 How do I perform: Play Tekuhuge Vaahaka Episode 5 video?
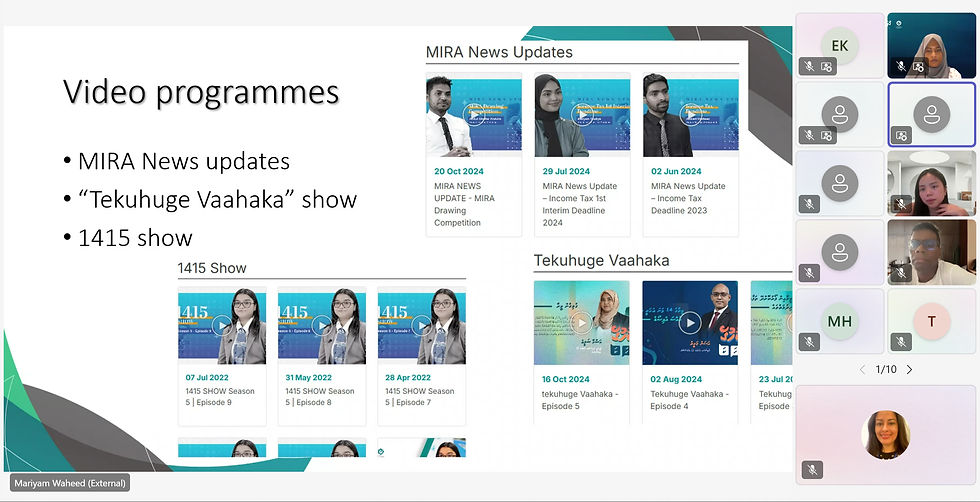tap(581, 323)
